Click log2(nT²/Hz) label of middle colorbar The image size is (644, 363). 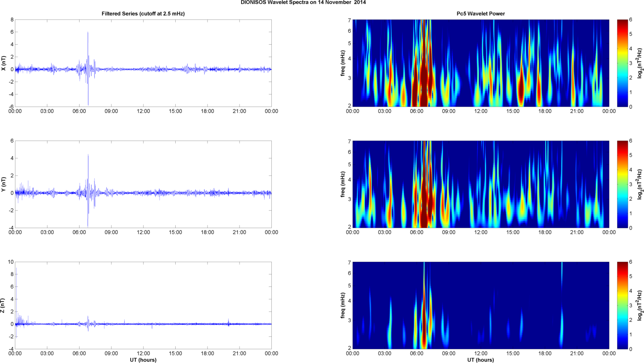coord(640,184)
